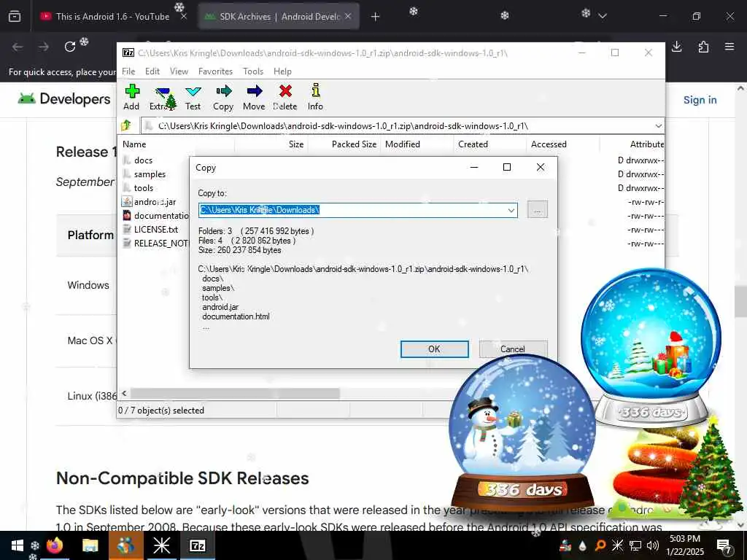Click the browser downloads arrow icon
The height and width of the screenshot is (560, 747).
(676, 47)
